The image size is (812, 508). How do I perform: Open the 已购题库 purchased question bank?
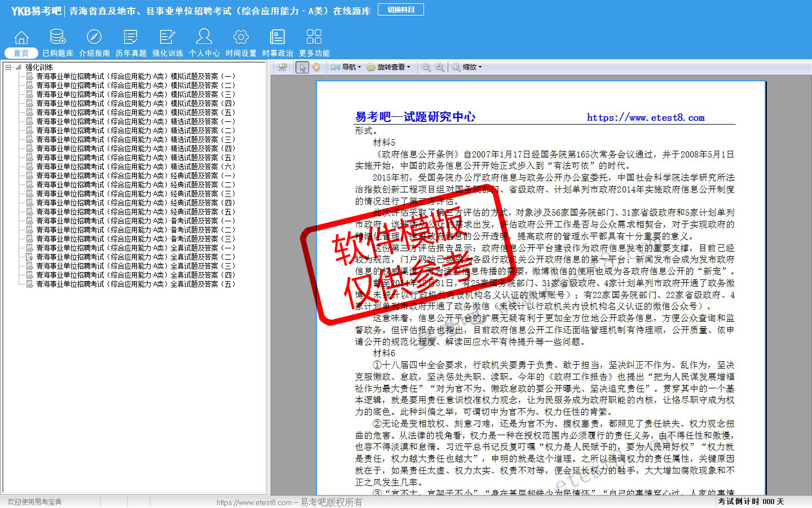click(x=58, y=38)
